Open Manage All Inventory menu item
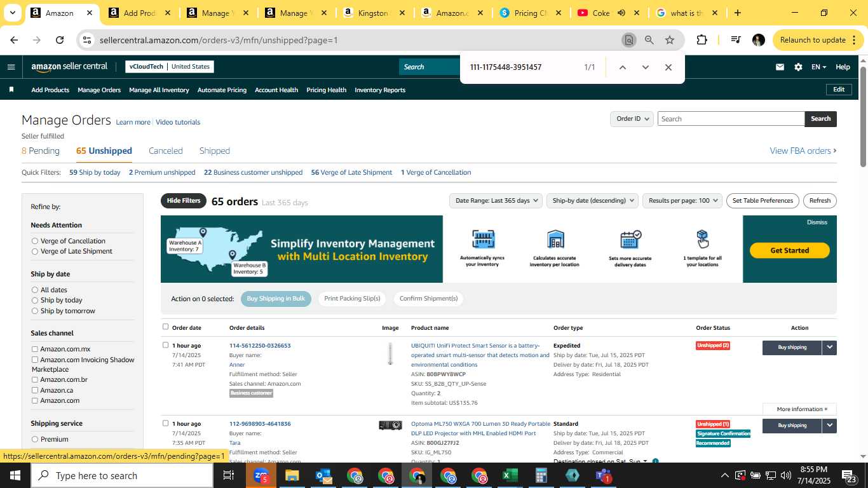868x488 pixels. coord(159,90)
